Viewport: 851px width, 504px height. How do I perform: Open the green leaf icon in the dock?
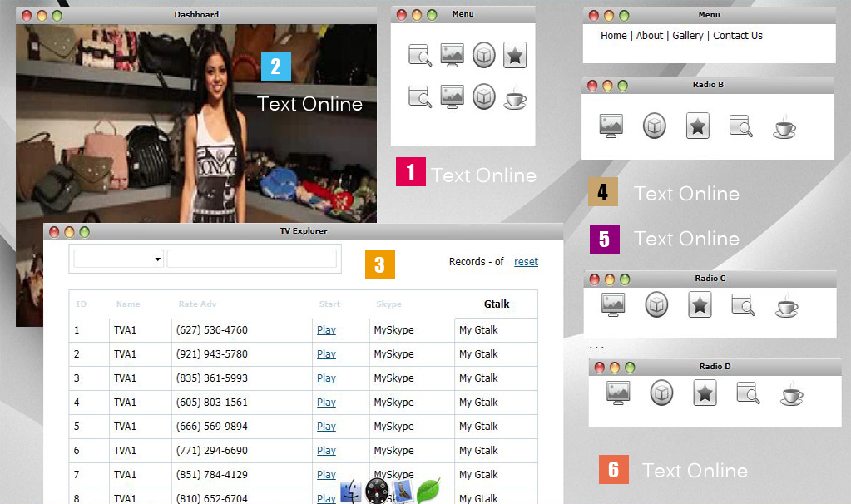coord(428,491)
